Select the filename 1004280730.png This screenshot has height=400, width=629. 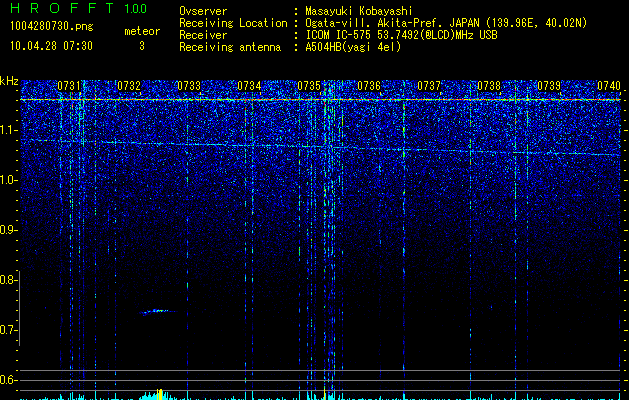coord(52,27)
